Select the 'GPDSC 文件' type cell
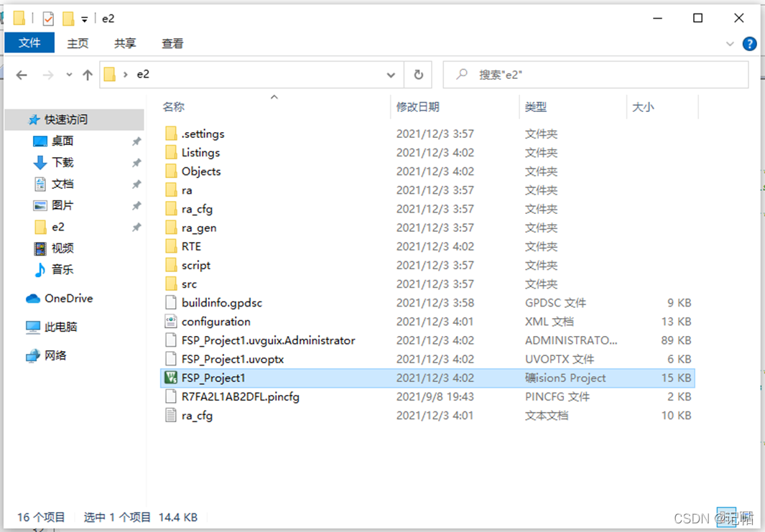 555,303
